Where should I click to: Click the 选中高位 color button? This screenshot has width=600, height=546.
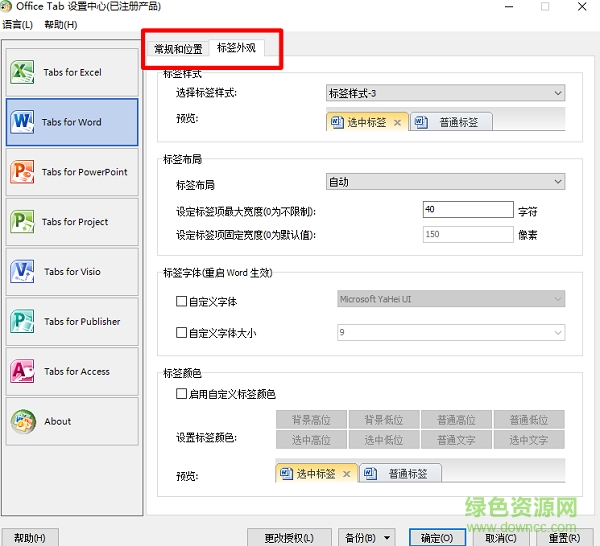point(311,440)
